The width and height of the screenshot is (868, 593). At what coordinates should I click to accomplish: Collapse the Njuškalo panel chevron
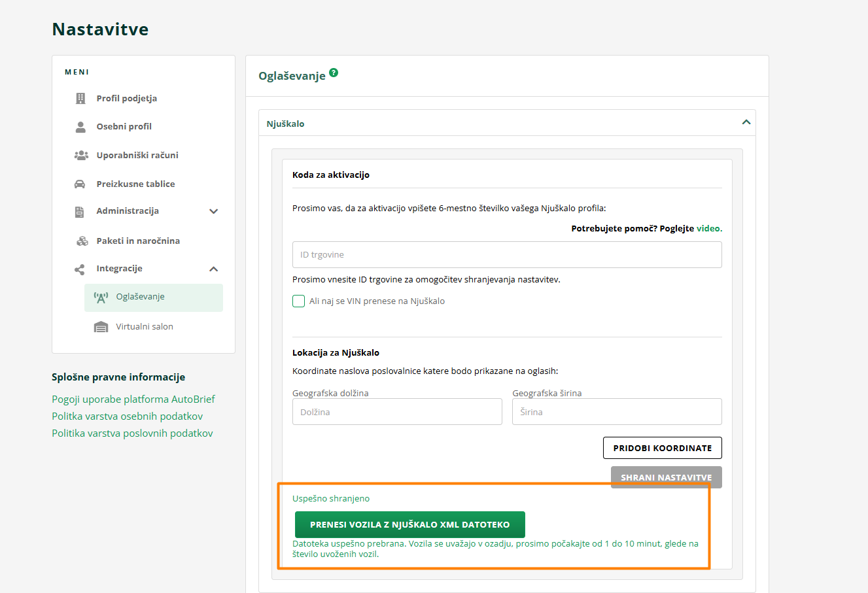tap(746, 122)
